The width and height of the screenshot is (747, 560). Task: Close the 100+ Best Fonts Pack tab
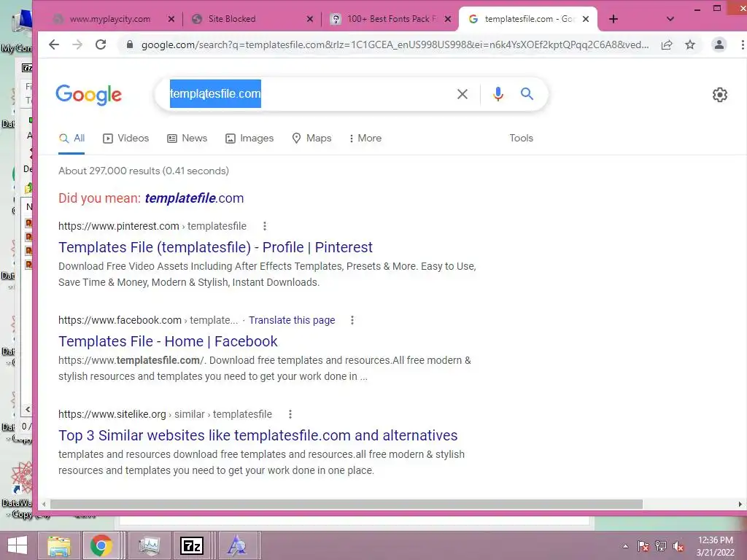click(x=448, y=19)
